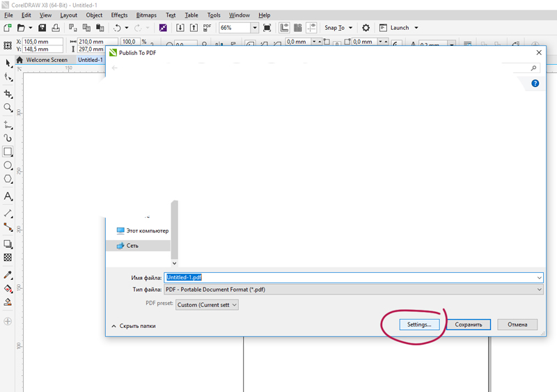The height and width of the screenshot is (392, 557).
Task: Select the Interactive Fill tool
Action: [8, 288]
